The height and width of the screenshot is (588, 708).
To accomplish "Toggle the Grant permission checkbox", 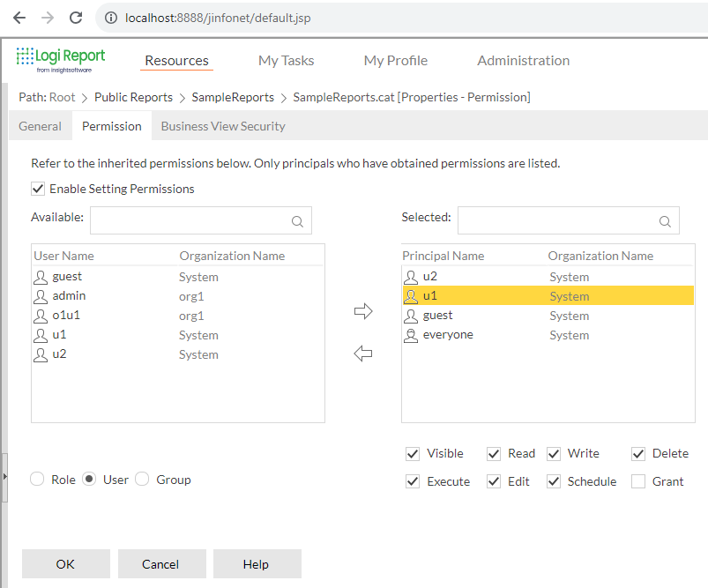I will coord(638,481).
